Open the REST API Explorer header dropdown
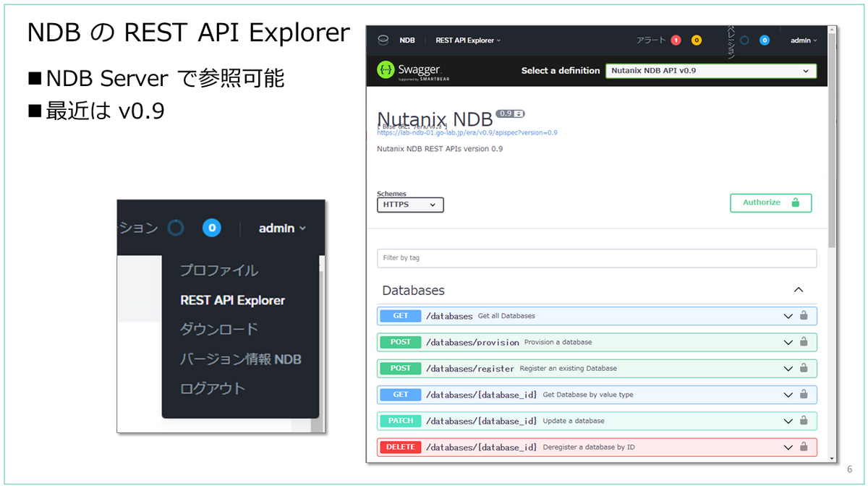Screen dimensions: 868x488 coord(468,40)
